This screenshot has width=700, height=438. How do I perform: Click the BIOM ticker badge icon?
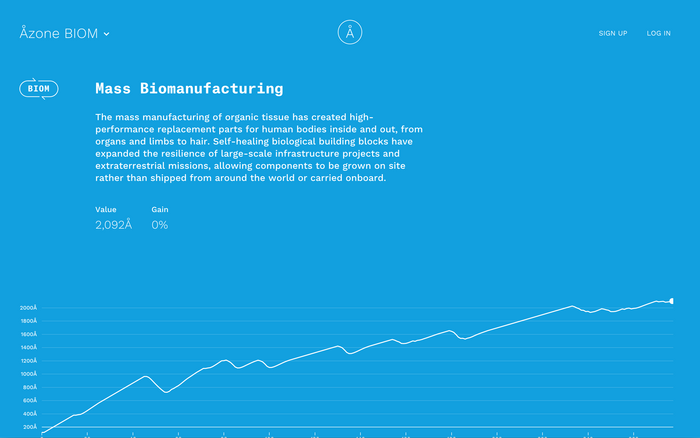[x=39, y=89]
